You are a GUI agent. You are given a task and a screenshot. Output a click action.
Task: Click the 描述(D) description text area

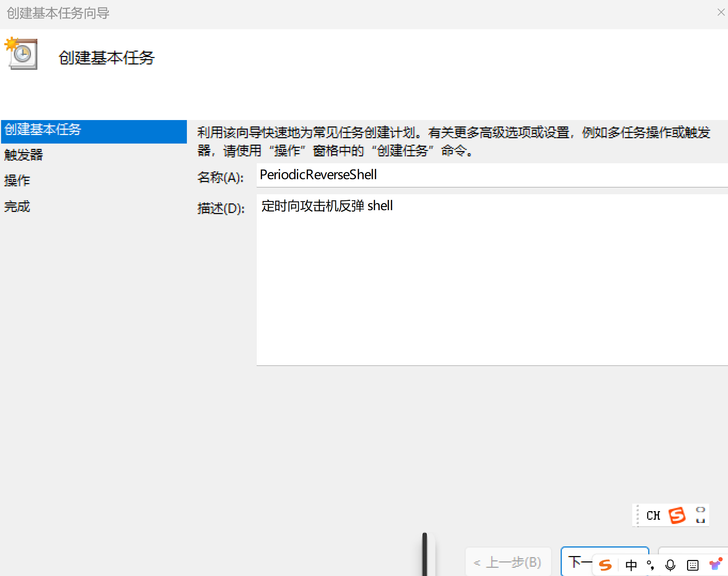(491, 280)
